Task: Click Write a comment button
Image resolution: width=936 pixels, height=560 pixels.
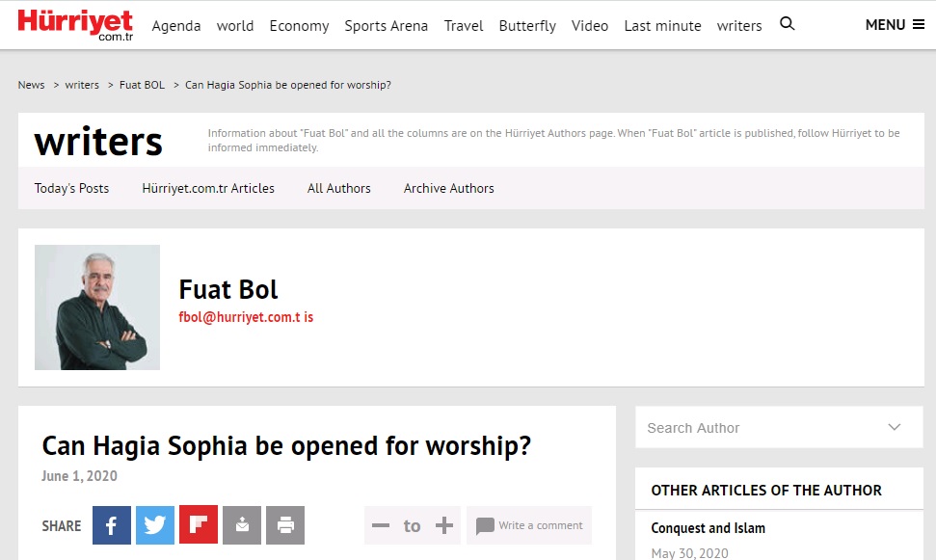Action: click(529, 525)
